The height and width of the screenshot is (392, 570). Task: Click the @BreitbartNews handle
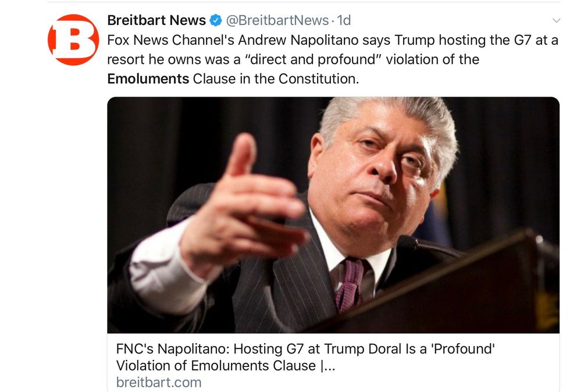tap(277, 20)
